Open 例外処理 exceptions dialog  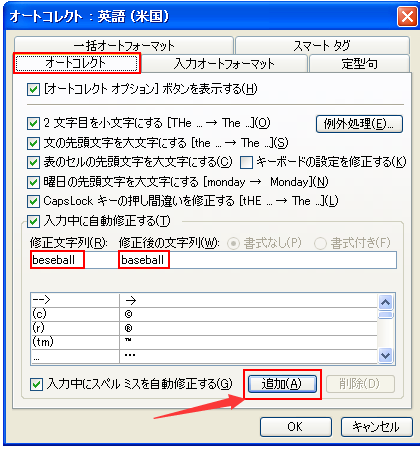pos(359,124)
